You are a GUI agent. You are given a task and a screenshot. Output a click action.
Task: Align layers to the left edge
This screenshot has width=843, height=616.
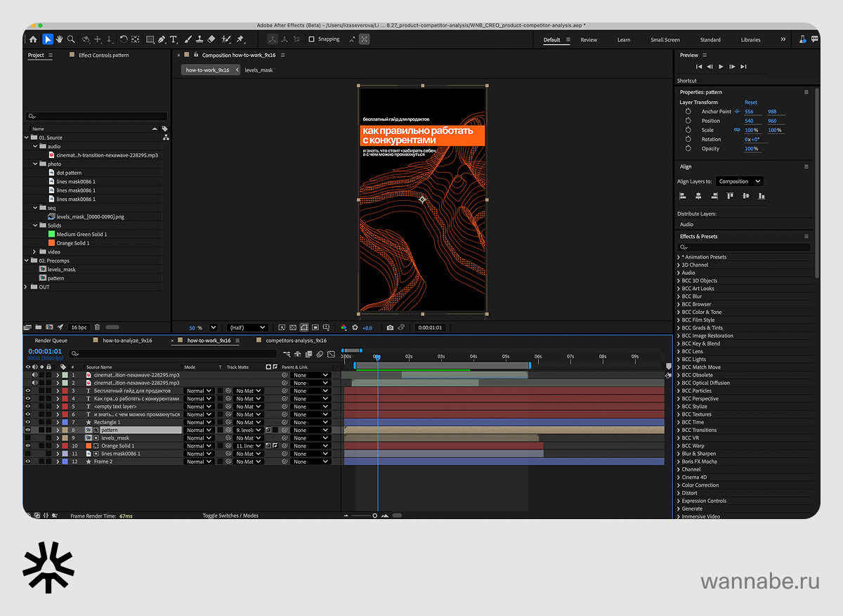tap(682, 197)
